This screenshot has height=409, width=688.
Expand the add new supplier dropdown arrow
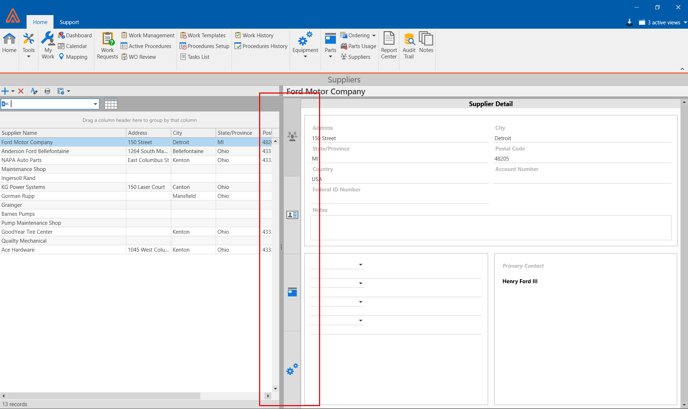click(13, 91)
